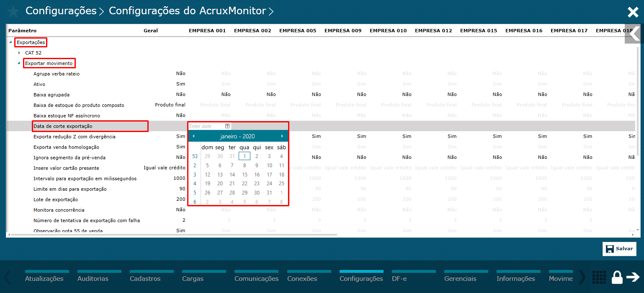This screenshot has width=644, height=293.
Task: Pick January 15 in the calendar
Action: [x=245, y=175]
